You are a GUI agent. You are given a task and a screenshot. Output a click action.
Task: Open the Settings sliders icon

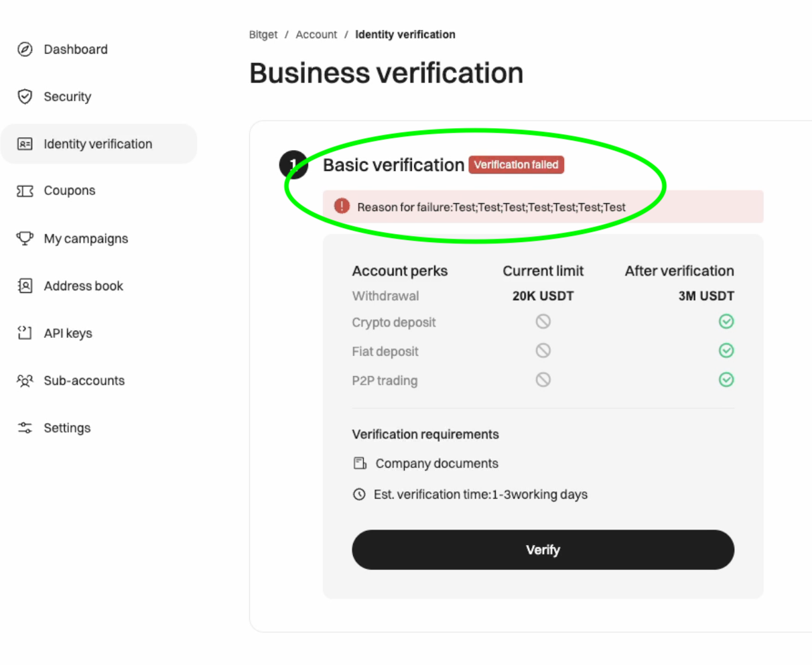point(24,428)
